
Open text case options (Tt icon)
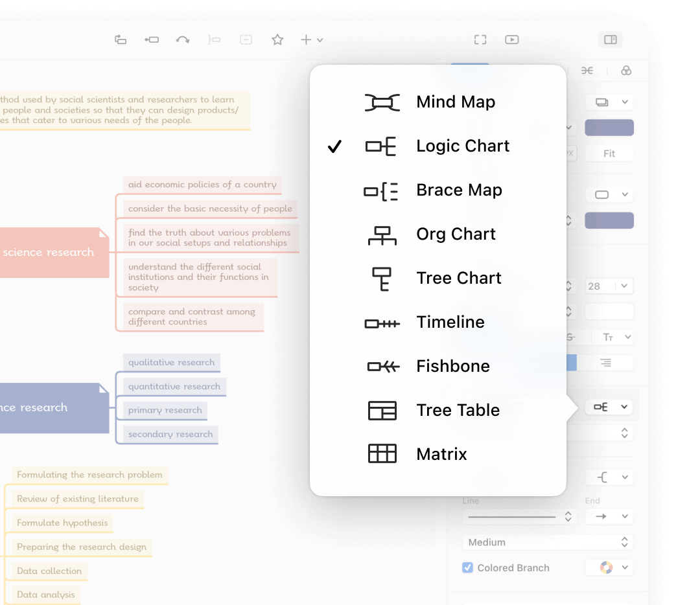click(x=610, y=337)
